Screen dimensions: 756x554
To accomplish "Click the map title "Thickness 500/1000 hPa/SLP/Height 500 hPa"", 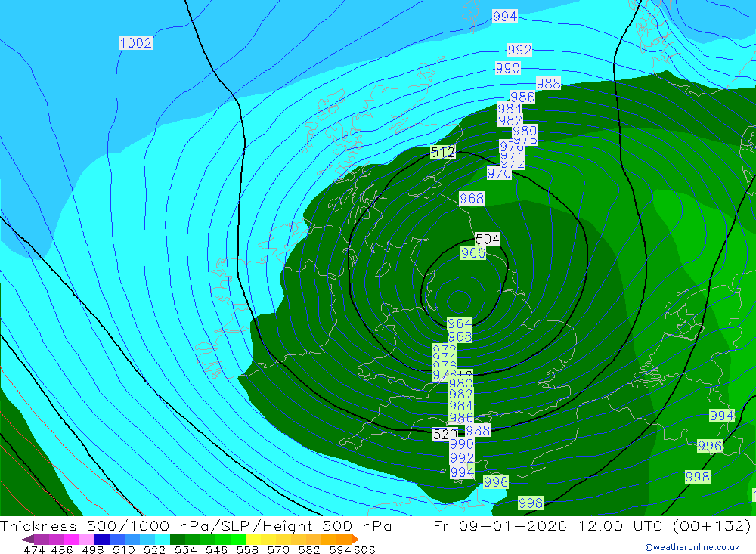I will [x=196, y=526].
